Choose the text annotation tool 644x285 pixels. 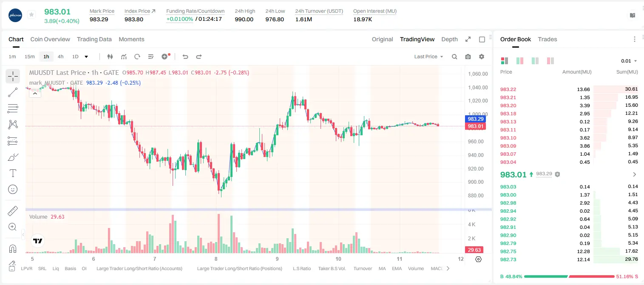(x=13, y=173)
